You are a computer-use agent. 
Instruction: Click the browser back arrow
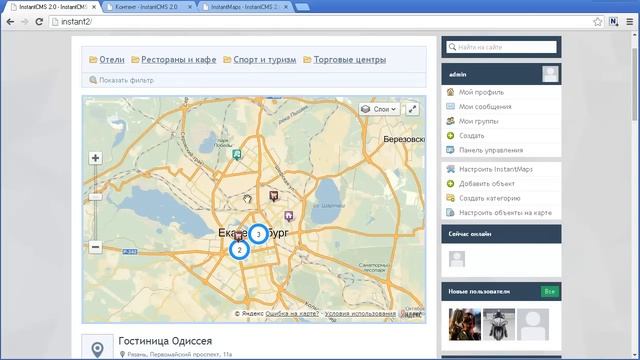pyautogui.click(x=10, y=22)
